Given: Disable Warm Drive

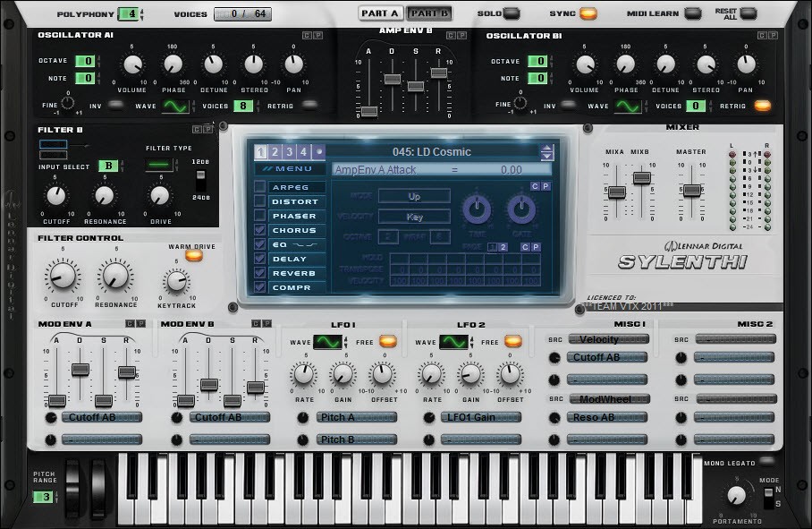Looking at the screenshot, I should click(194, 255).
